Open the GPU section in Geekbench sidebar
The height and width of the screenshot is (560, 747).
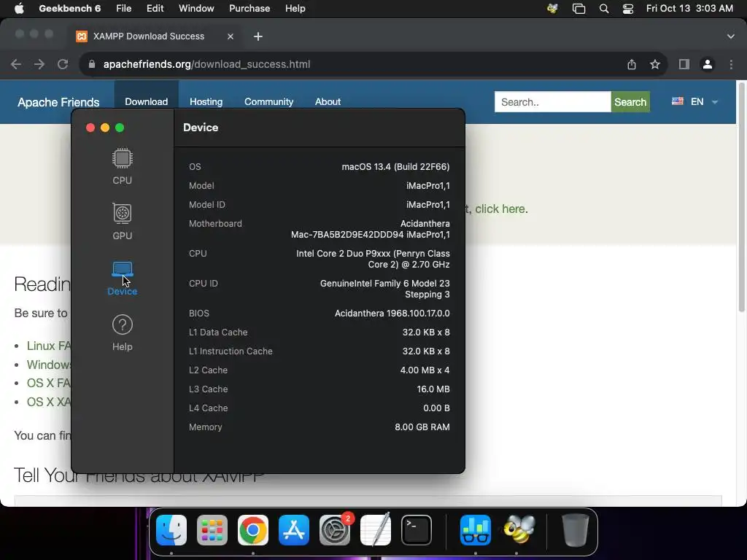coord(122,222)
